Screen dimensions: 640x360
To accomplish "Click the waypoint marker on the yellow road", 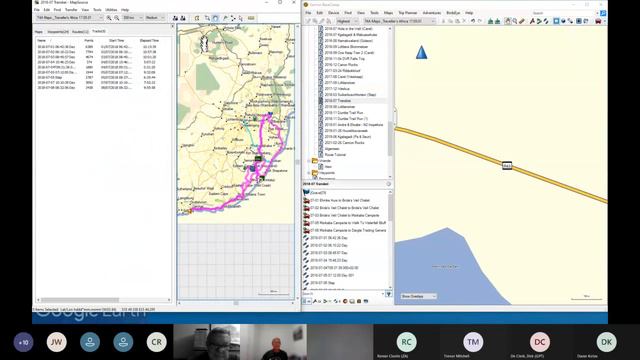I will tap(507, 165).
